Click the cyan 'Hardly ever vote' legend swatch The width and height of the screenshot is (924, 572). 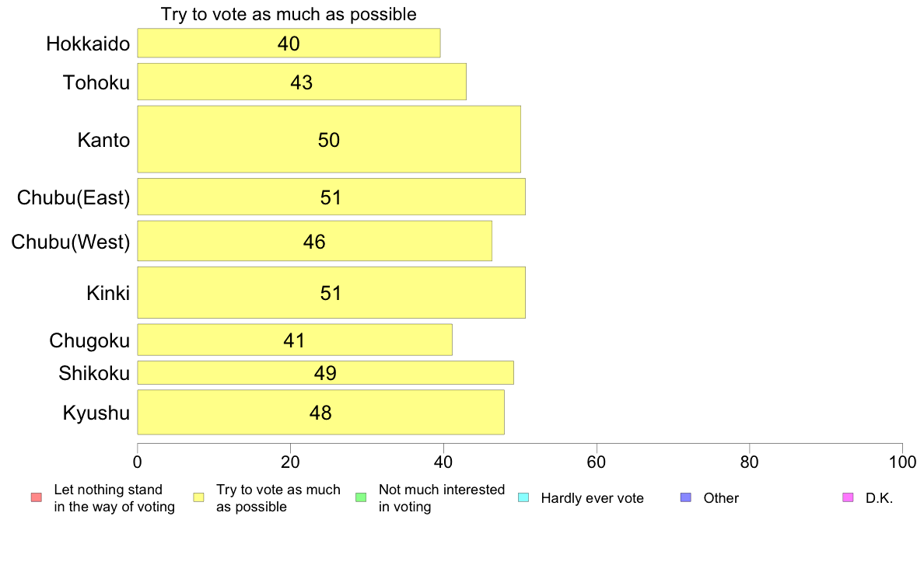click(x=523, y=497)
